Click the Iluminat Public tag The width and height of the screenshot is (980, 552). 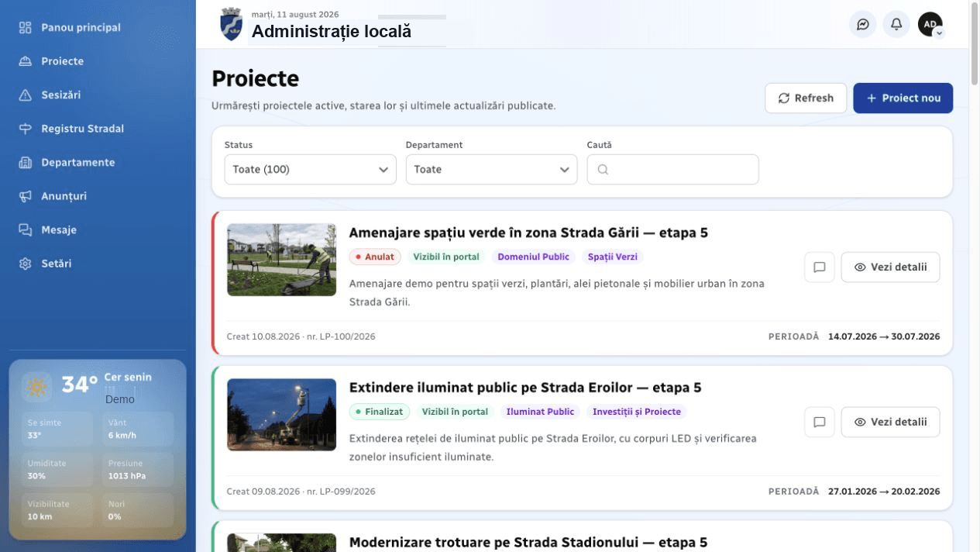click(540, 412)
